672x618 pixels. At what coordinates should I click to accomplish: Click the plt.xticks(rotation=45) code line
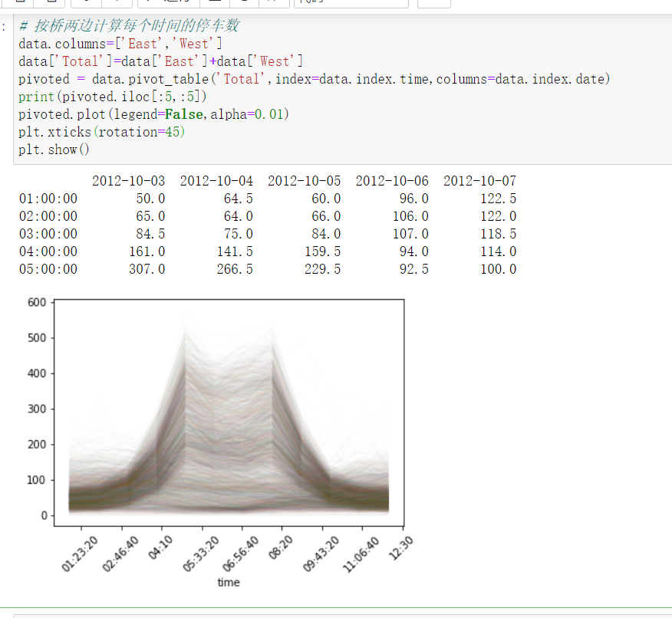(x=101, y=132)
